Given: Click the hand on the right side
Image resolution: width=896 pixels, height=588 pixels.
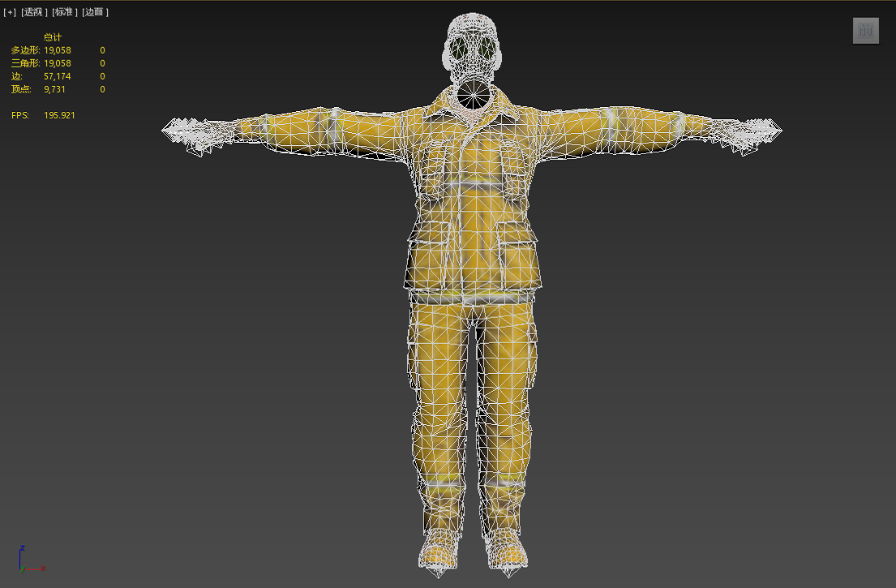Looking at the screenshot, I should pos(756,132).
